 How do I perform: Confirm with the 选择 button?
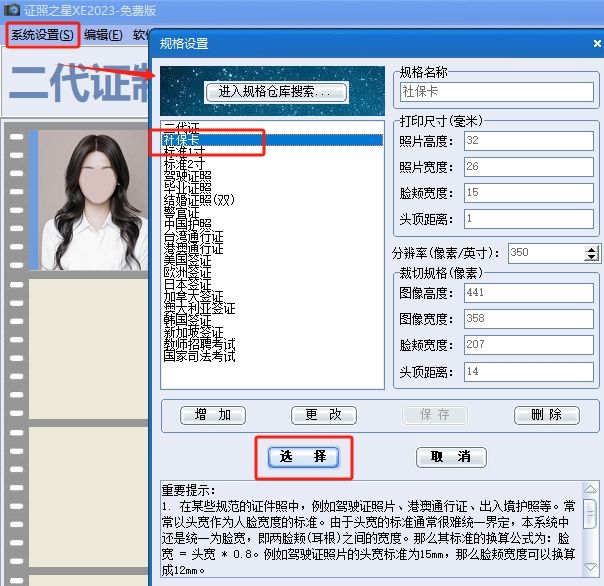coord(303,457)
